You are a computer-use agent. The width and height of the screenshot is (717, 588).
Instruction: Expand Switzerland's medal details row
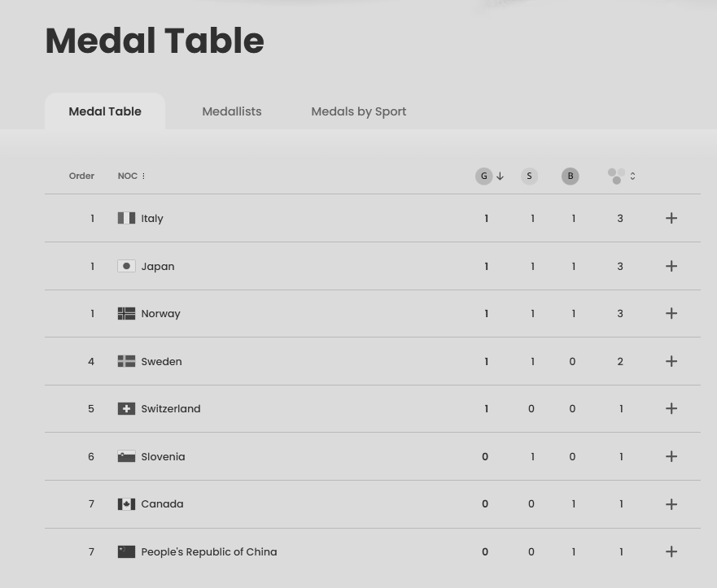pyautogui.click(x=671, y=409)
